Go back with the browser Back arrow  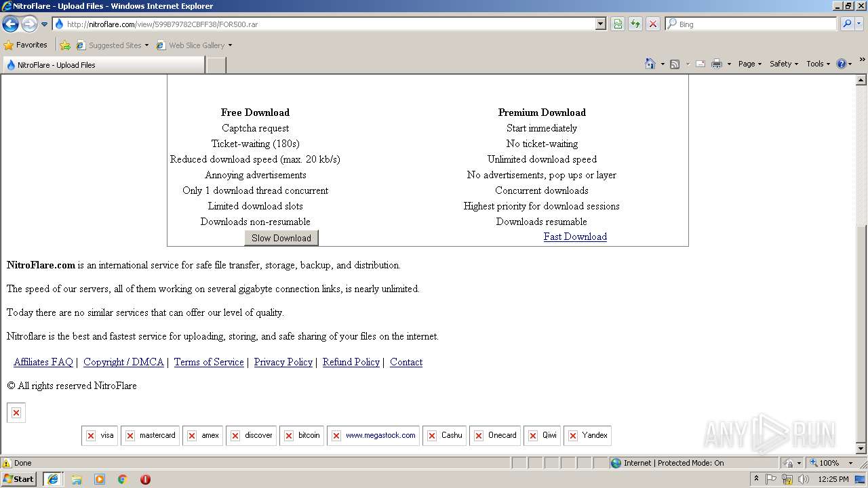[10, 24]
